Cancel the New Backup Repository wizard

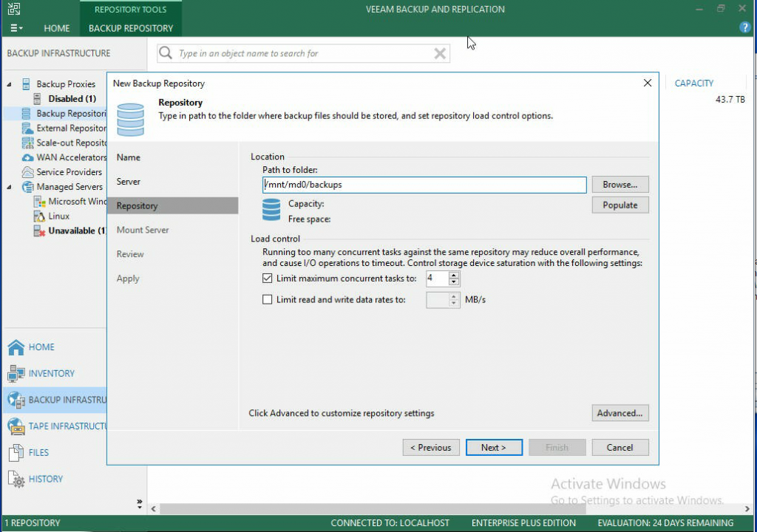tap(620, 448)
